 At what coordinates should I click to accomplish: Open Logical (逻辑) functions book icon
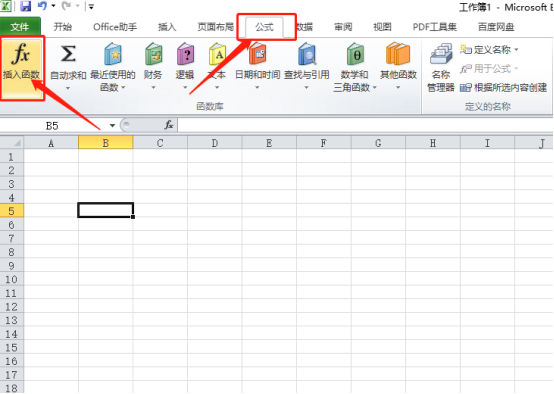click(185, 54)
